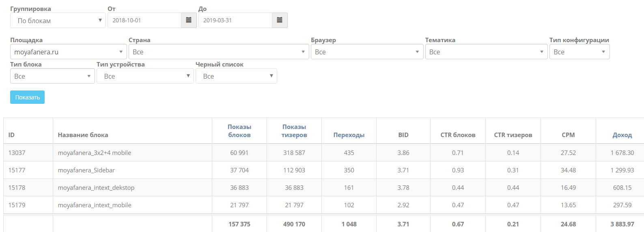
Task: Select the moyafanera_Sidebar row
Action: point(323,170)
